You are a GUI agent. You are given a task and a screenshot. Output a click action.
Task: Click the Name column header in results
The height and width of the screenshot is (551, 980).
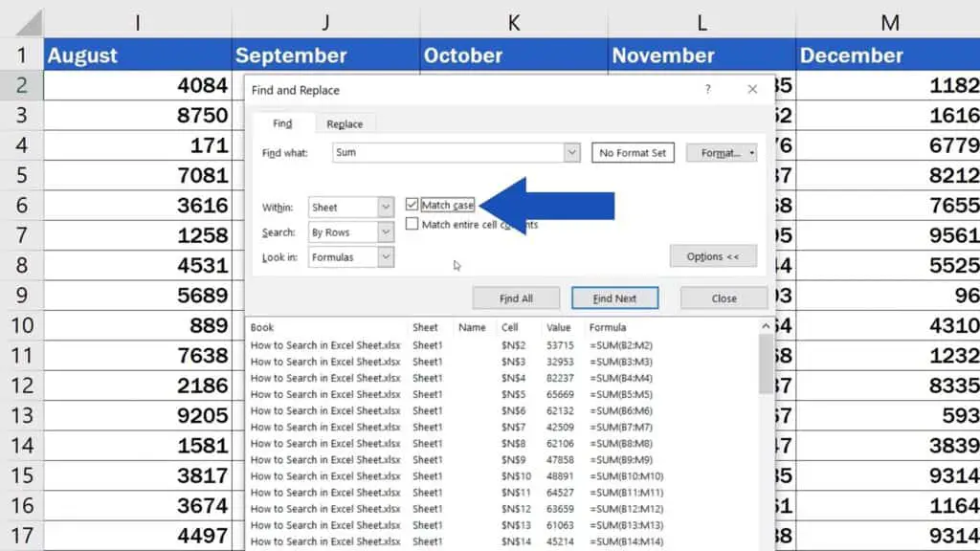point(472,327)
